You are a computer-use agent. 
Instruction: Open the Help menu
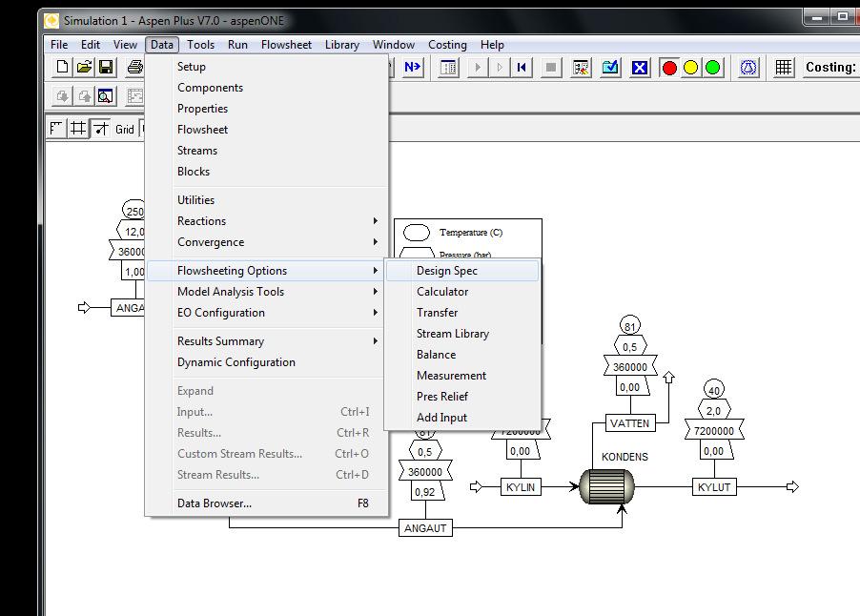coord(492,45)
